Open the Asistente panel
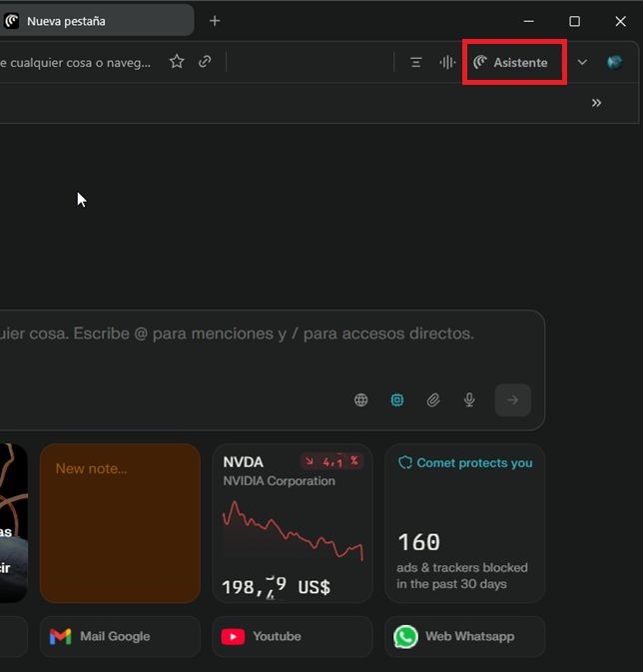Screen dimensions: 643x672 pyautogui.click(x=511, y=62)
